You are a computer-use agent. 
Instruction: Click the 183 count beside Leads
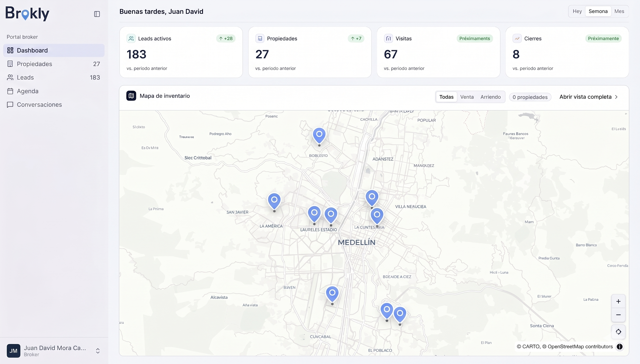[95, 77]
